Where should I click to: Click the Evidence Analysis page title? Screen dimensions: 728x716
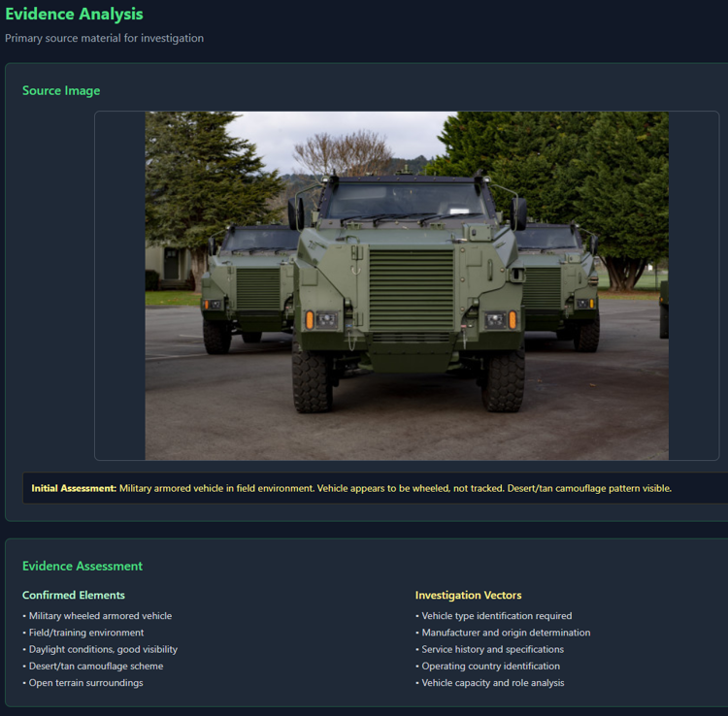tap(74, 15)
